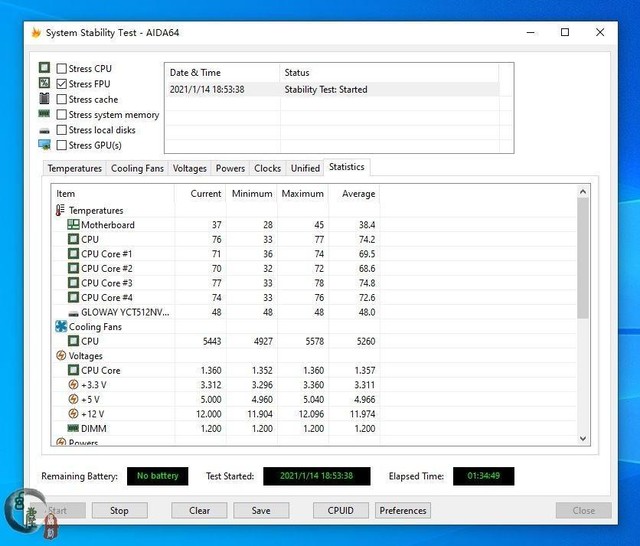
Task: Click the Status log column header
Action: point(389,73)
